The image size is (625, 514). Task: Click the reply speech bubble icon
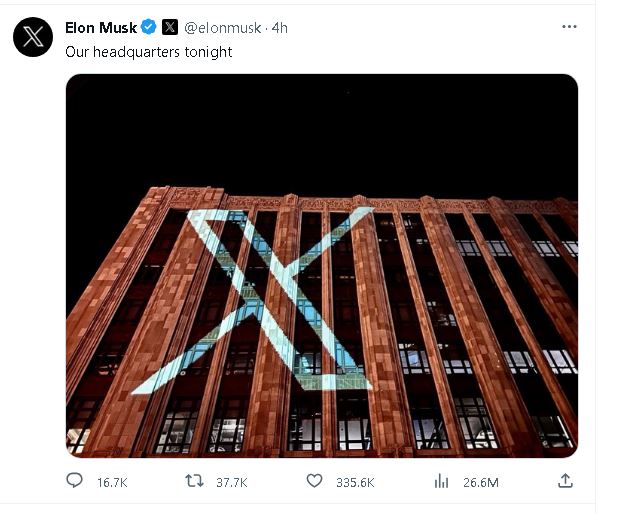(x=74, y=482)
